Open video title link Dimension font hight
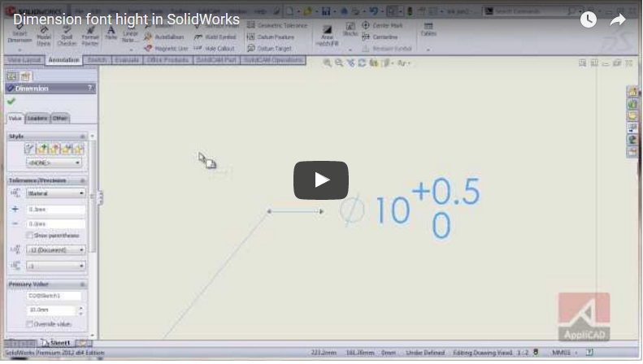643x364 pixels. pos(126,19)
